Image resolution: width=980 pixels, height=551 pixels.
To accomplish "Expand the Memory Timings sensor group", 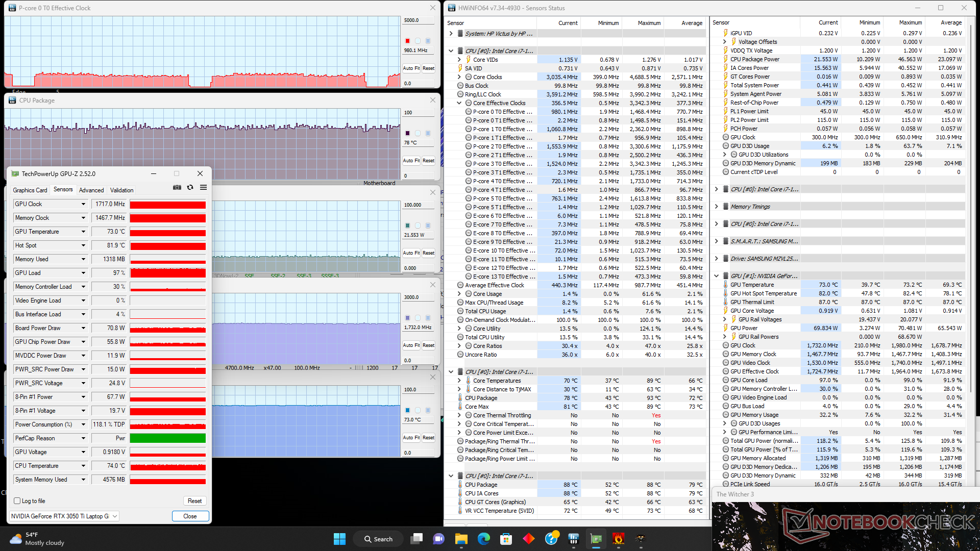I will (716, 207).
